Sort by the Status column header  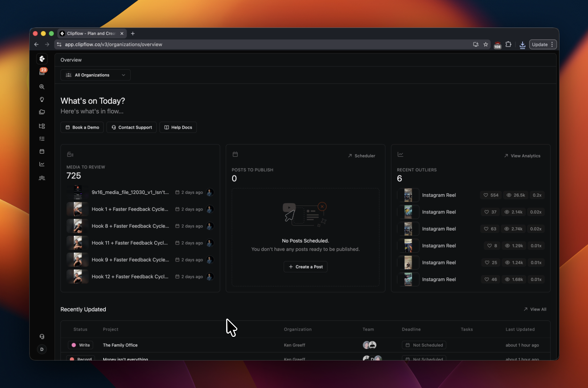pyautogui.click(x=80, y=329)
